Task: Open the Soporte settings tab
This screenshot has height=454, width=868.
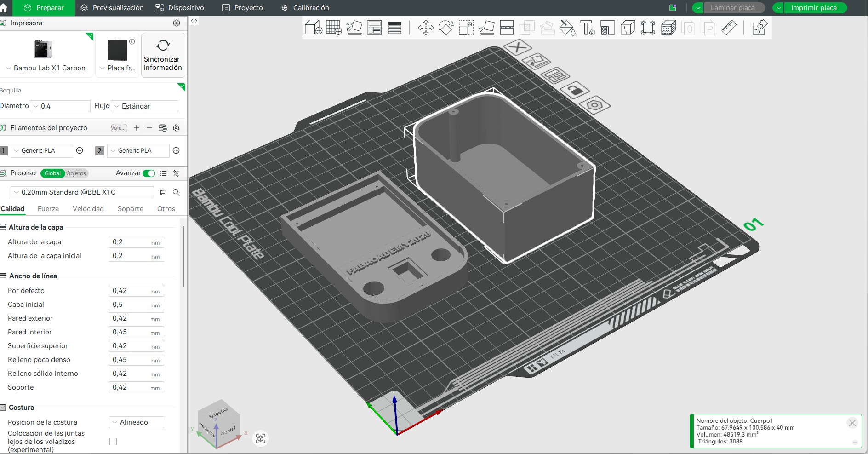Action: [131, 209]
